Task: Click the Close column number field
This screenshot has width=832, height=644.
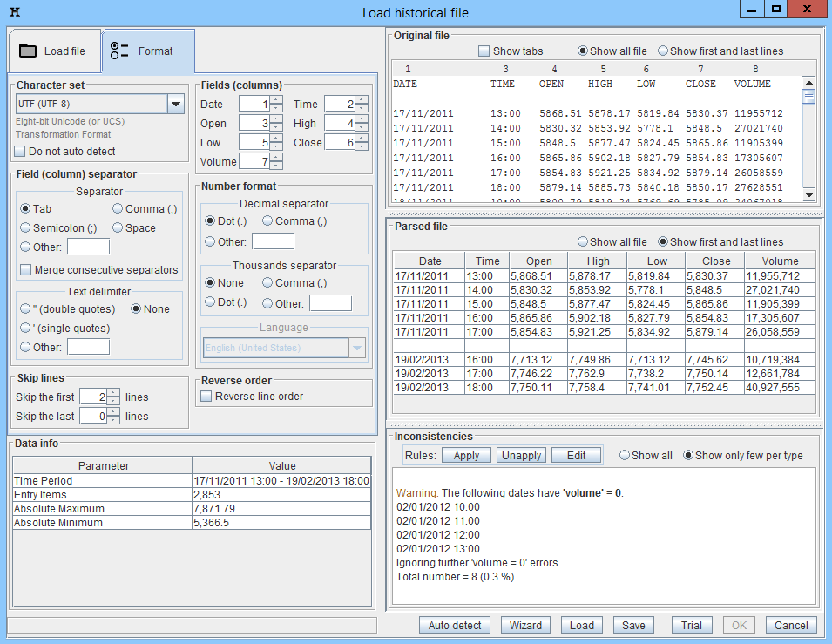Action: (x=340, y=142)
